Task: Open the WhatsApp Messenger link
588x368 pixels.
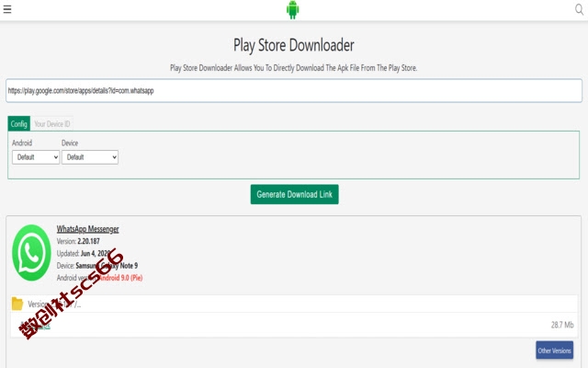Action: coord(88,229)
